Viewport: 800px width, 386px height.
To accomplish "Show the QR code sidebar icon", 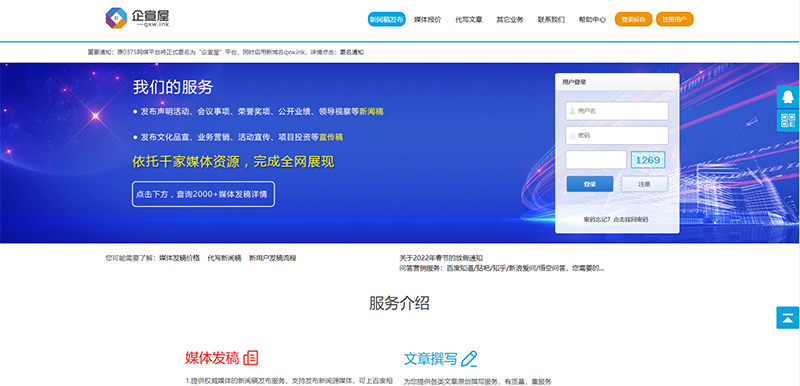I will coord(788,120).
